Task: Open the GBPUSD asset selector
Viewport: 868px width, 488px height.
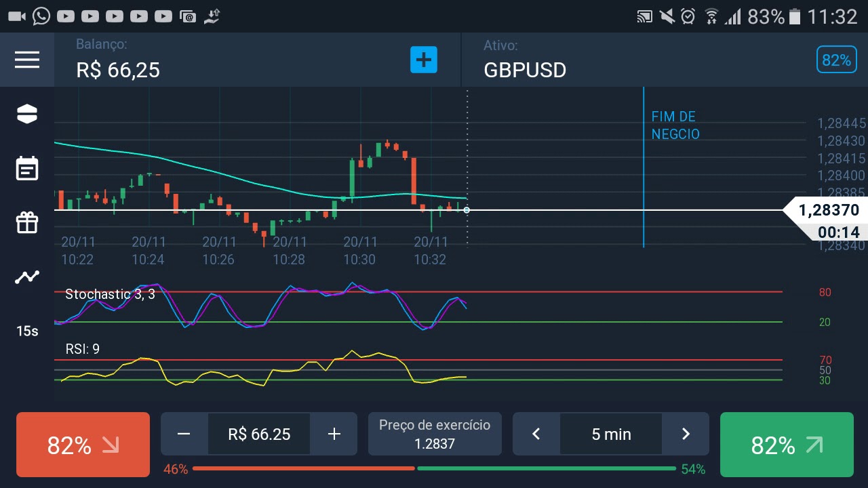Action: coord(525,70)
